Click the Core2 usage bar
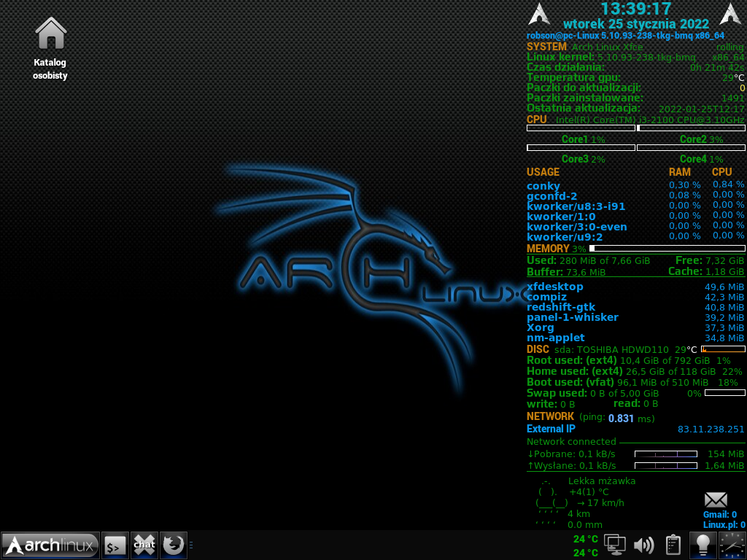 pyautogui.click(x=692, y=128)
